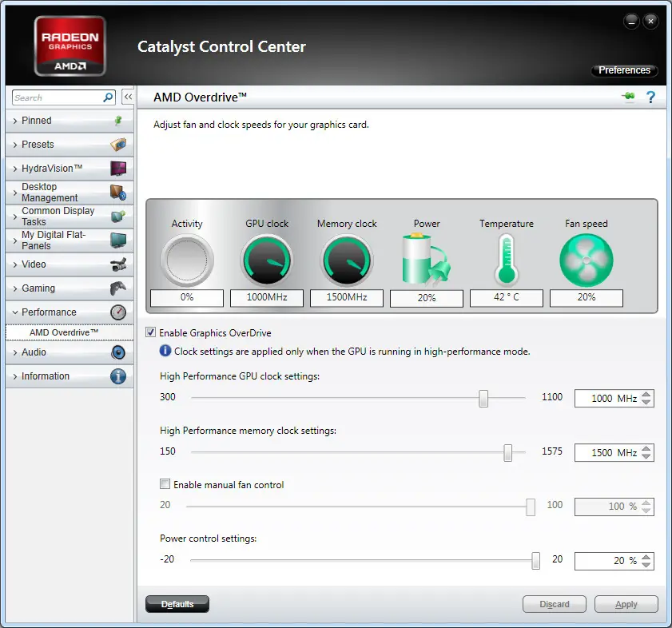
Task: Uncheck Enable Graphics OverDrive checkbox
Action: click(150, 332)
